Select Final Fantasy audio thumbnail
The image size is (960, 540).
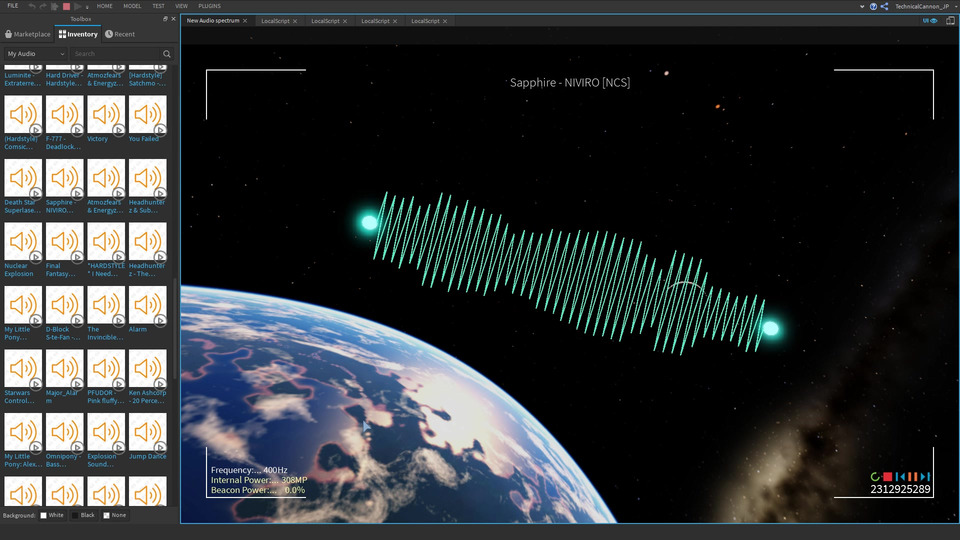click(65, 242)
